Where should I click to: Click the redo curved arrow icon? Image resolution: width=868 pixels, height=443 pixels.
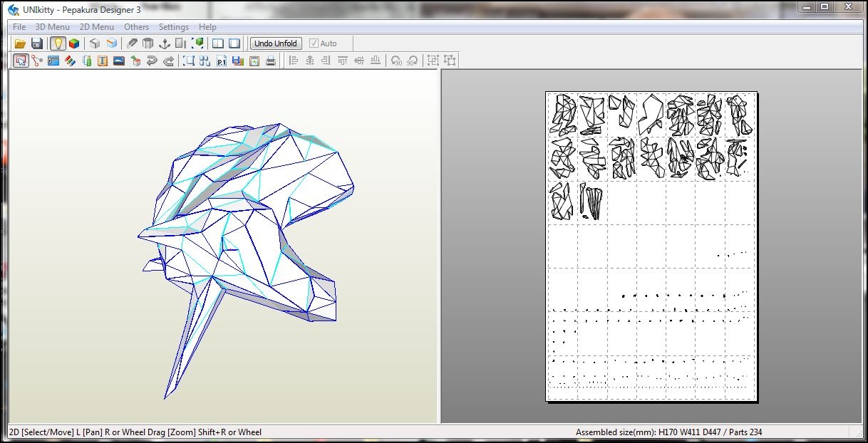(x=168, y=61)
